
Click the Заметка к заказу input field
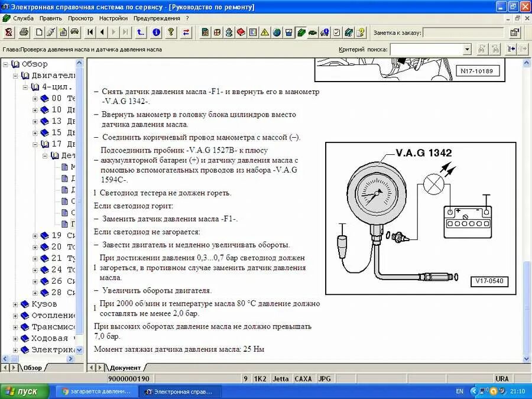click(x=464, y=33)
